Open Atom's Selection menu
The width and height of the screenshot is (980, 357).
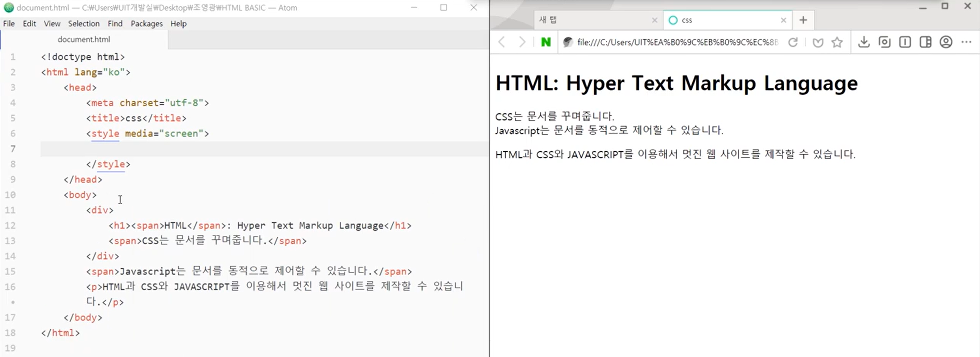pos(84,24)
